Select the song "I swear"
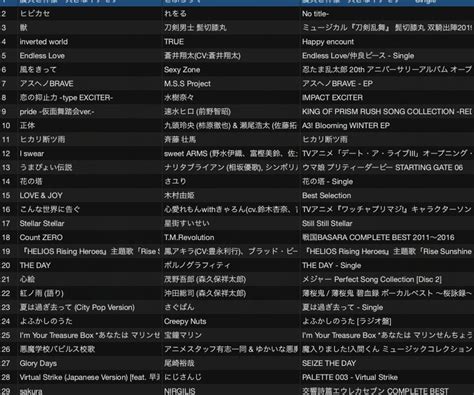 (x=32, y=153)
